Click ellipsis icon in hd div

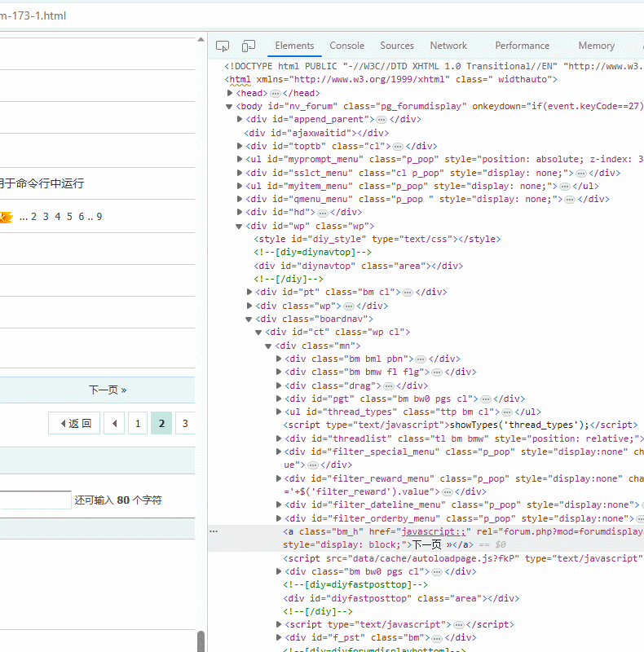[323, 213]
